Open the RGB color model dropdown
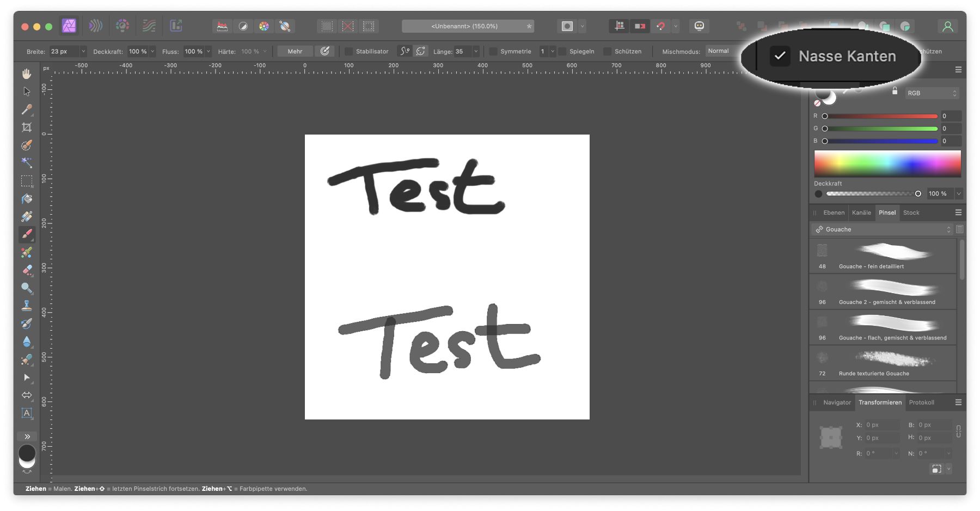This screenshot has height=511, width=980. coord(932,93)
